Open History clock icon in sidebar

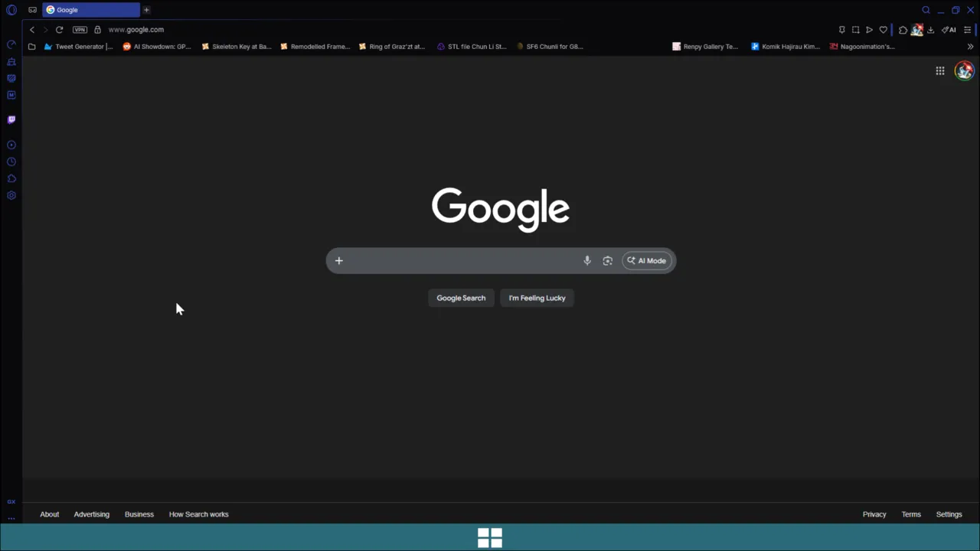pos(11,161)
